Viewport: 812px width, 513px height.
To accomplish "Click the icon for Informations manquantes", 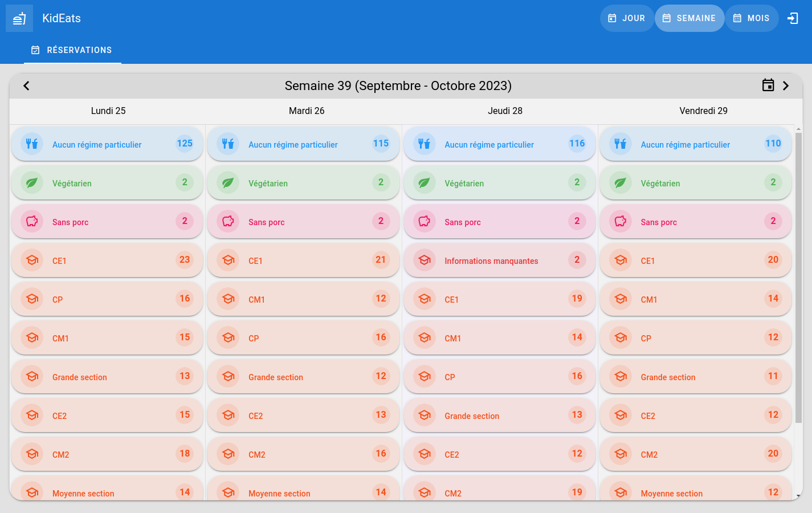I will pyautogui.click(x=425, y=260).
